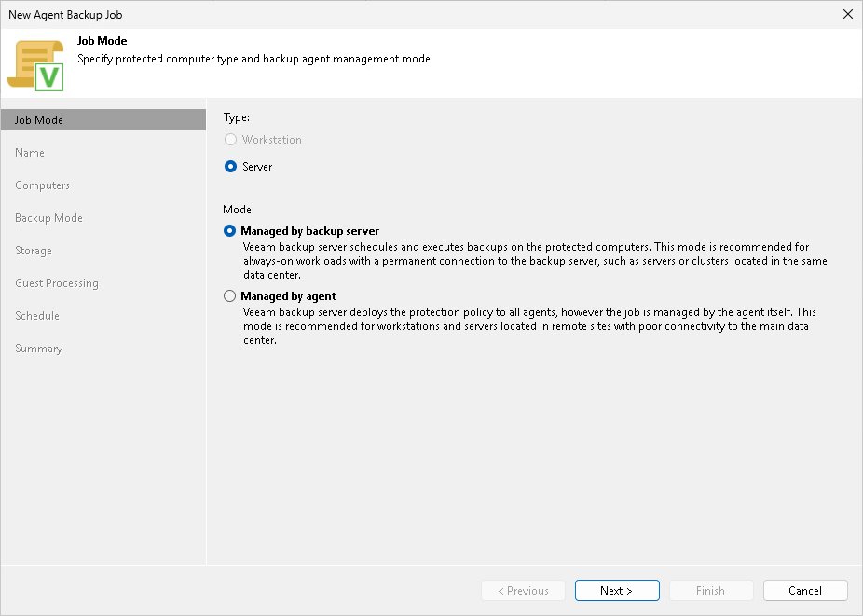The image size is (863, 616).
Task: Click the Veeam job scroll icon
Action: (35, 65)
